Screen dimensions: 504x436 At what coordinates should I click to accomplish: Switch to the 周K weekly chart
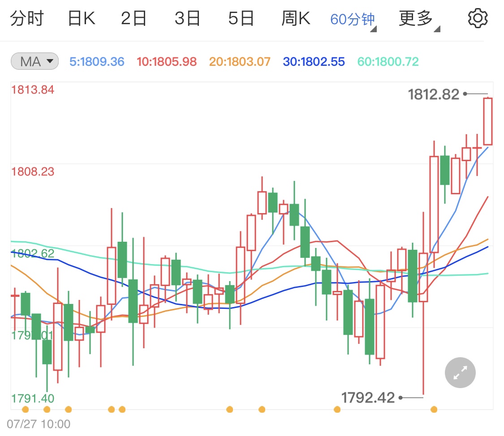[x=295, y=18]
